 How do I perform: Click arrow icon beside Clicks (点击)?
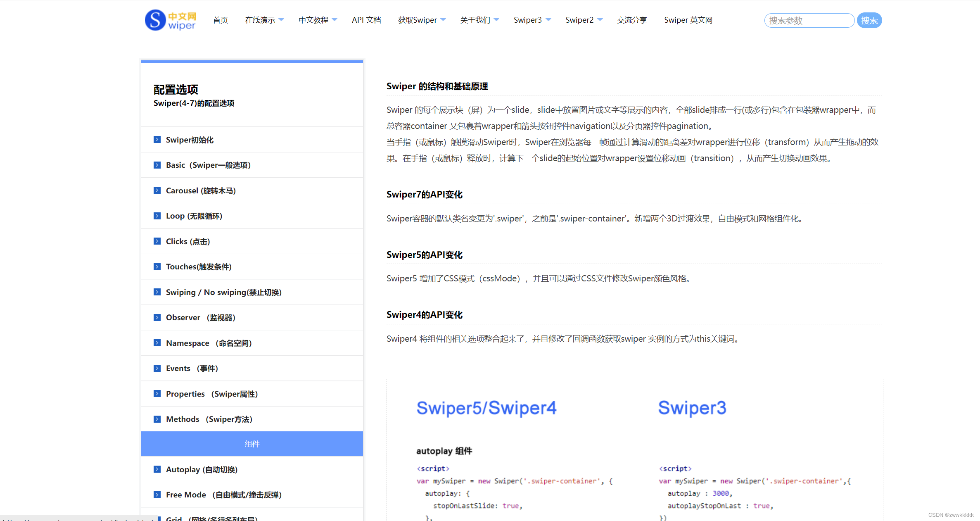(x=157, y=241)
